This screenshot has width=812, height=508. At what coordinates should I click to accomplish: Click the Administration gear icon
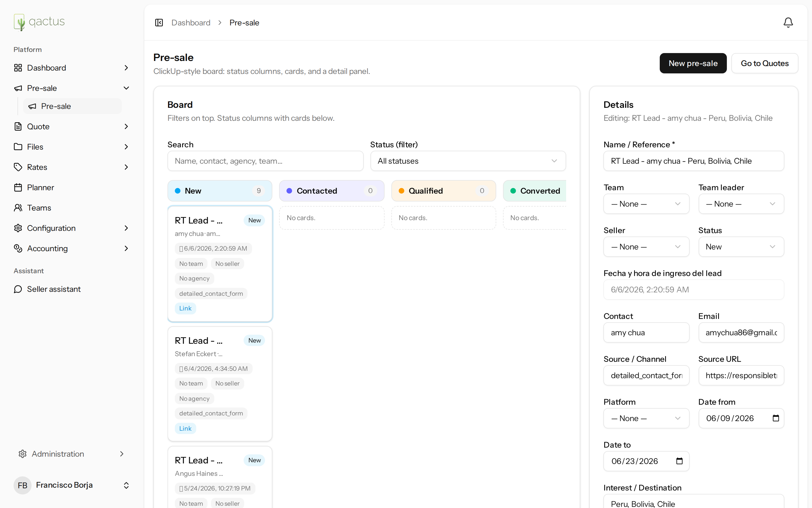tap(23, 454)
